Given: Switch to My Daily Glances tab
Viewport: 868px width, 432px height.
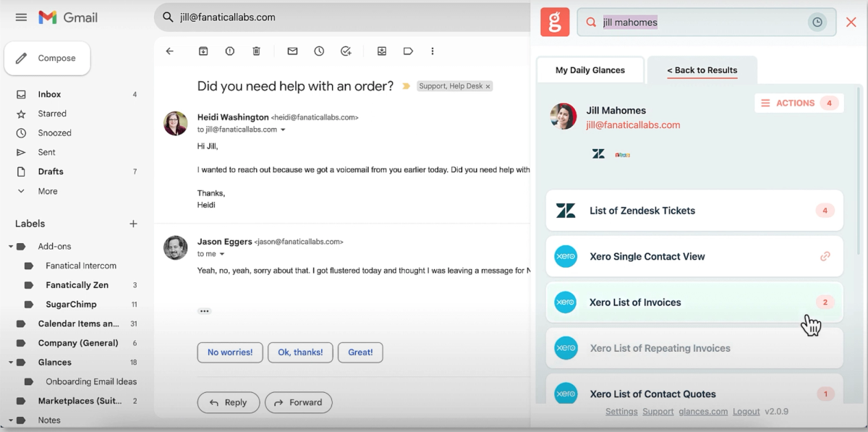Looking at the screenshot, I should click(590, 70).
